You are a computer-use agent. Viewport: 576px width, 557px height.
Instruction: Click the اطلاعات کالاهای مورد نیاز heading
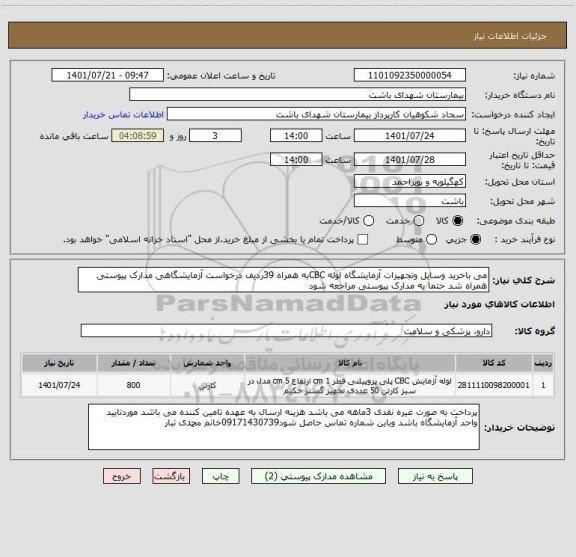pyautogui.click(x=500, y=304)
